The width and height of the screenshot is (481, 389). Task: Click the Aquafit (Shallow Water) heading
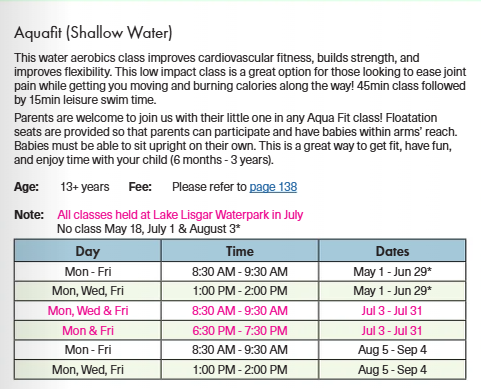click(x=93, y=33)
